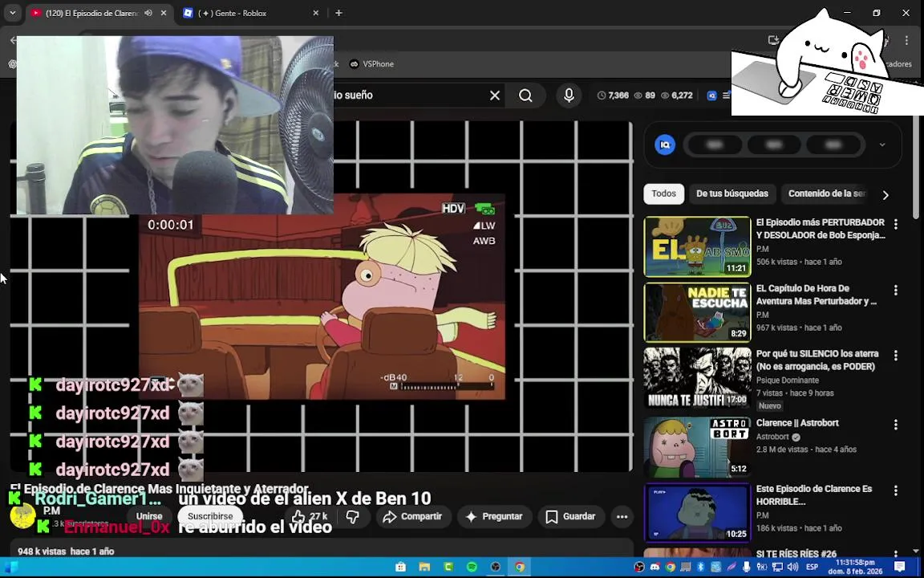Image resolution: width=924 pixels, height=578 pixels.
Task: Open Microsoft Store from the taskbar
Action: [401, 568]
